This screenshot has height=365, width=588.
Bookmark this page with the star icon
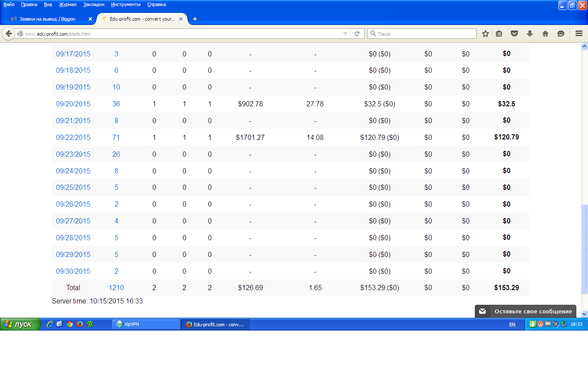(486, 34)
